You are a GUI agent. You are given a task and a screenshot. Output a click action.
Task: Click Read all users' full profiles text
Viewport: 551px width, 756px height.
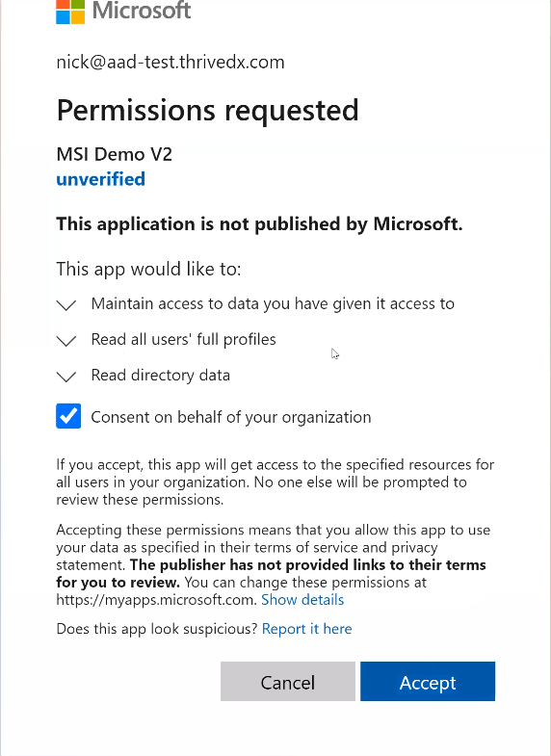pos(183,339)
